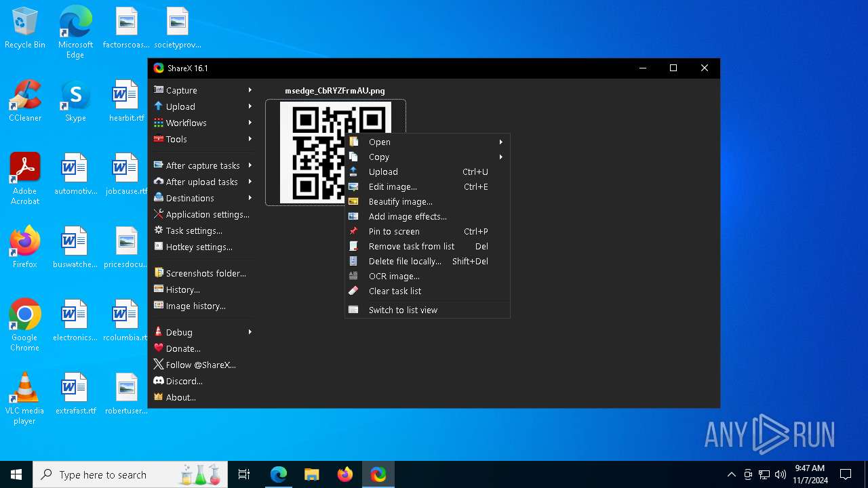Click the Switch to list view icon

pos(353,310)
